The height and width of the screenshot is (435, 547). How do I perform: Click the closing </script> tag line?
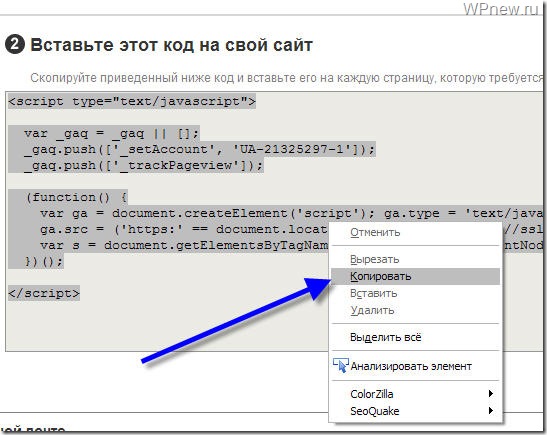pyautogui.click(x=44, y=293)
